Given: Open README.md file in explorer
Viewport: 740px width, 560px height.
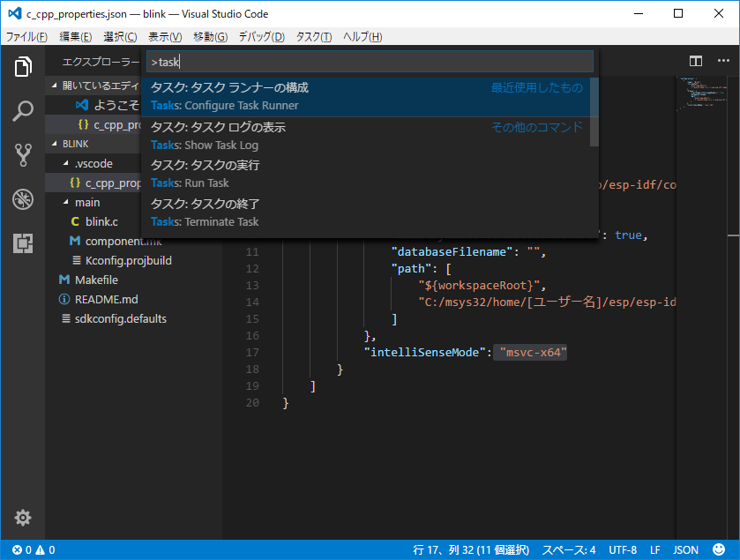Looking at the screenshot, I should 133,299.
